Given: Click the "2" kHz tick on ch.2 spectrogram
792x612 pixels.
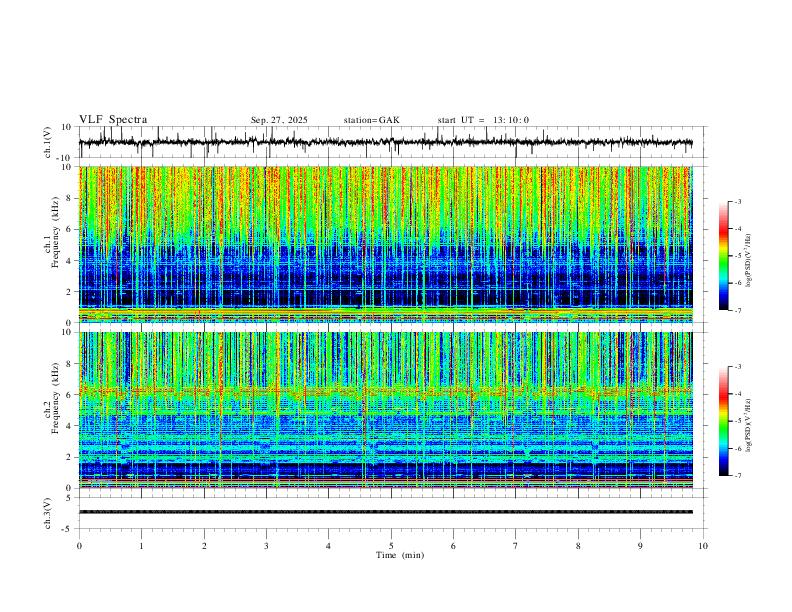Looking at the screenshot, I should tap(71, 457).
